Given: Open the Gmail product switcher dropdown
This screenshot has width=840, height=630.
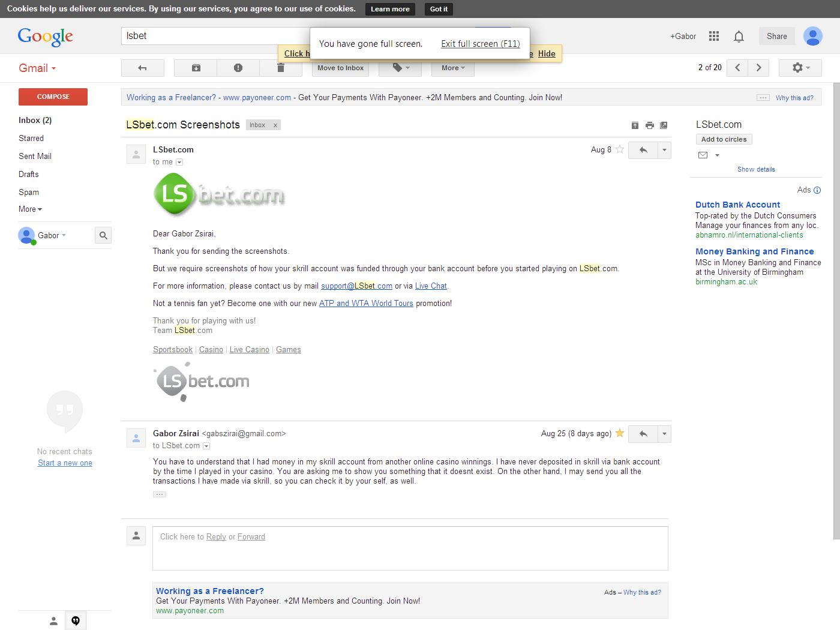Looking at the screenshot, I should 37,68.
